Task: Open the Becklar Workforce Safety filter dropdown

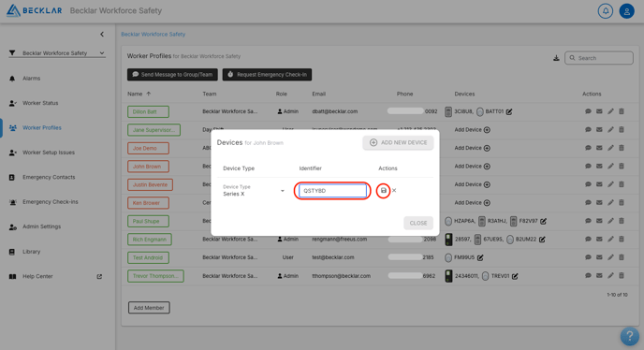Action: click(x=57, y=53)
